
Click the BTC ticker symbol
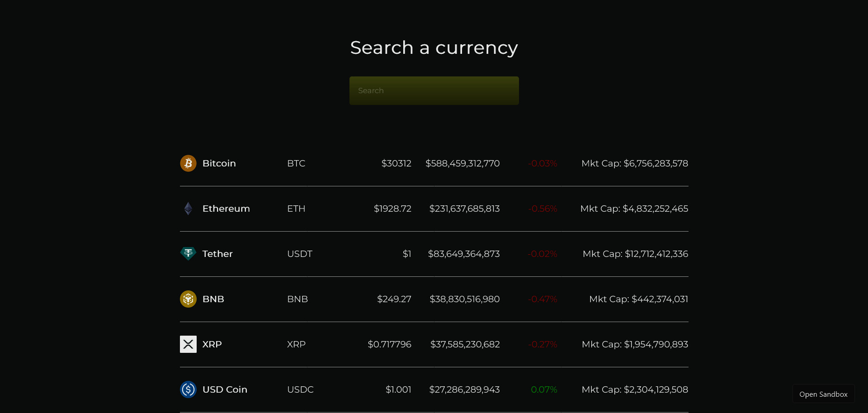(x=296, y=163)
